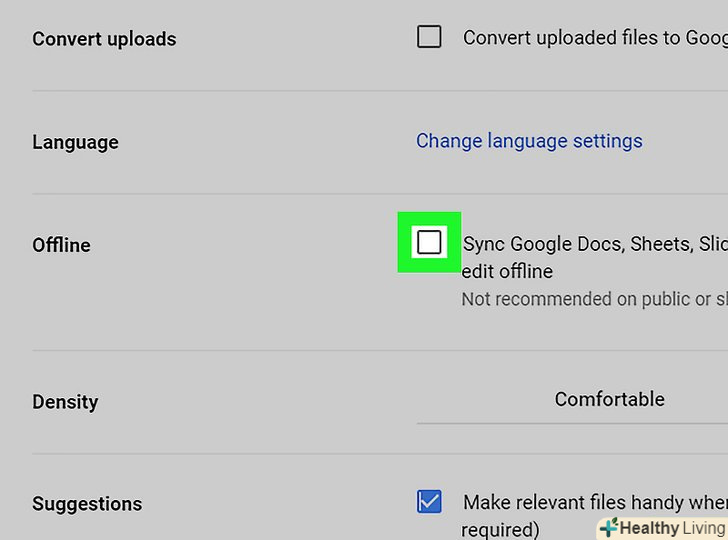Click the Language setting label

point(75,142)
